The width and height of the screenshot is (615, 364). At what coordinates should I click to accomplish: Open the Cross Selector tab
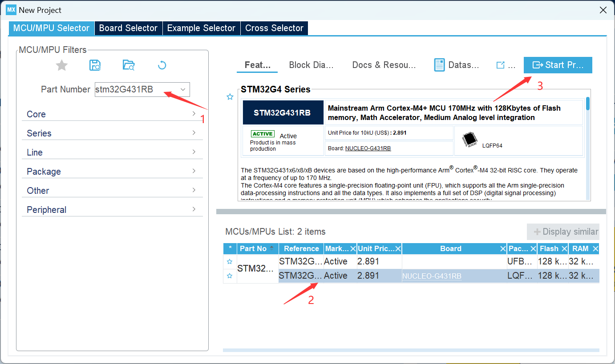(274, 28)
